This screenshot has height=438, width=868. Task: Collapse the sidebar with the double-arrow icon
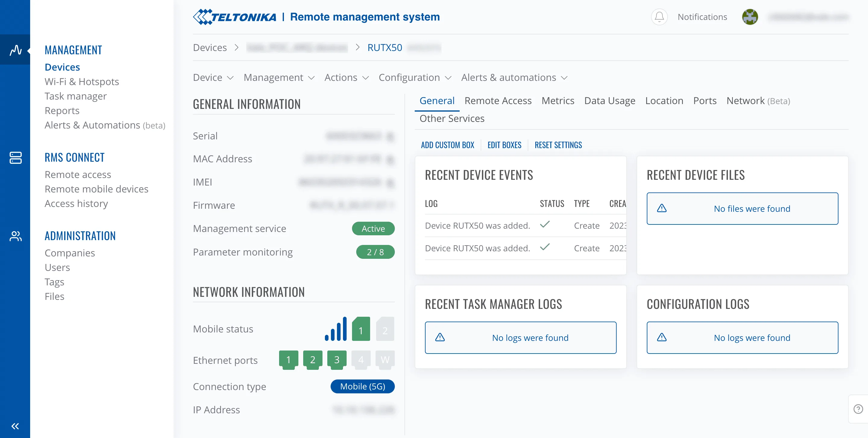15,426
